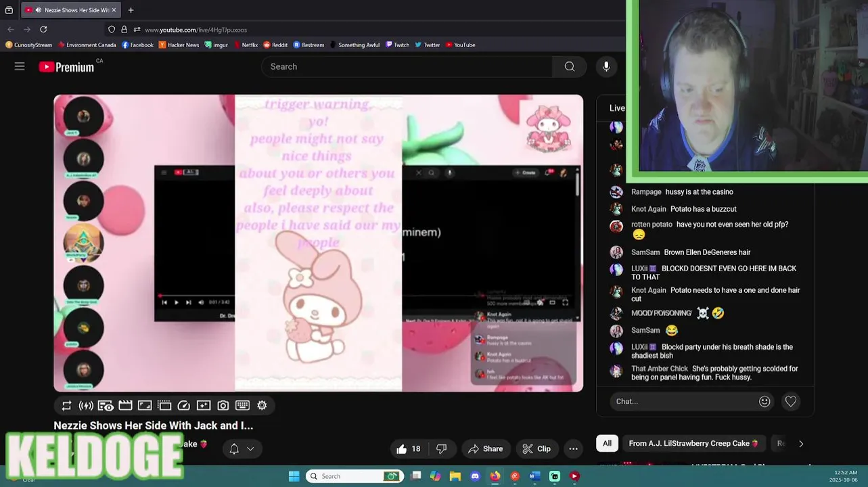Expand the notification bell dropdown

click(x=242, y=448)
